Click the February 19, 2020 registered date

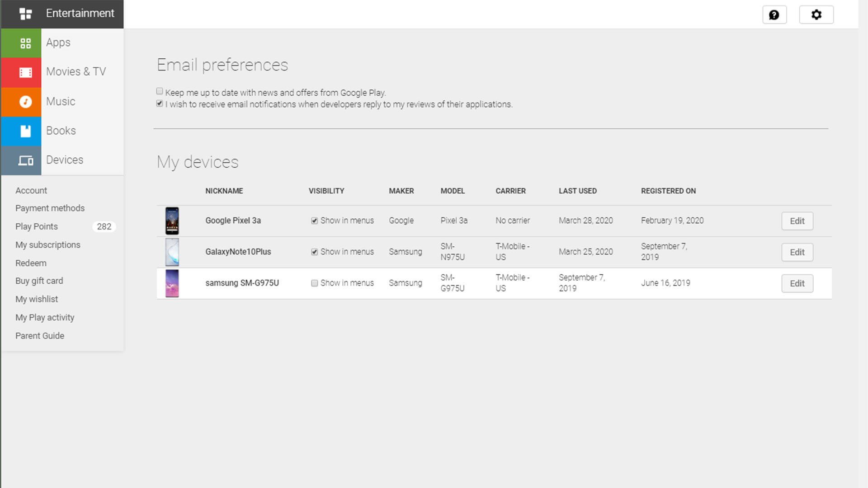coord(672,221)
